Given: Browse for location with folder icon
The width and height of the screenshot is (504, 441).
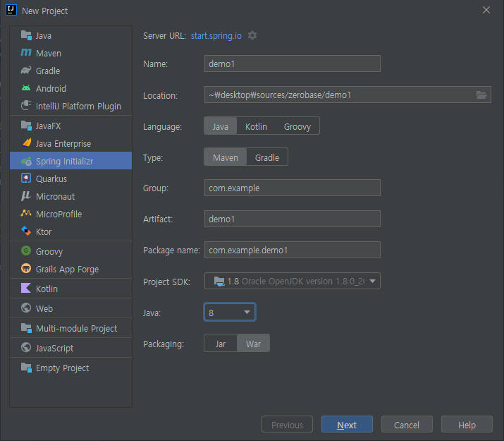Looking at the screenshot, I should (x=481, y=95).
